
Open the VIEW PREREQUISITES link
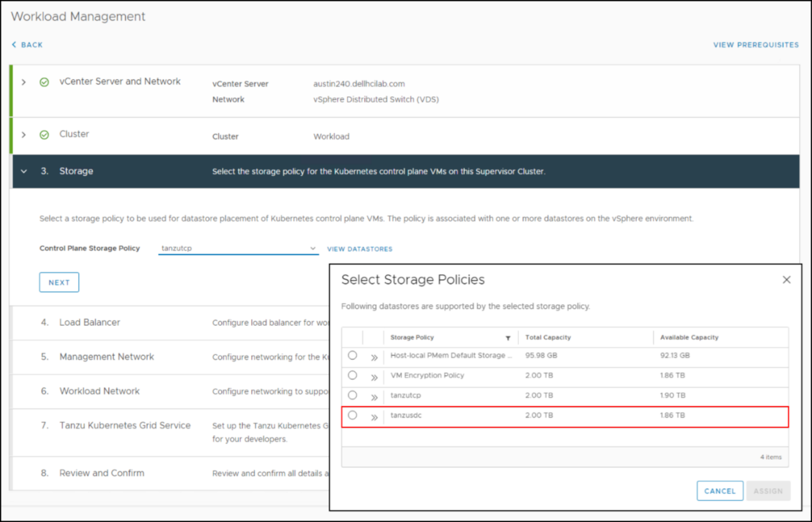tap(756, 45)
